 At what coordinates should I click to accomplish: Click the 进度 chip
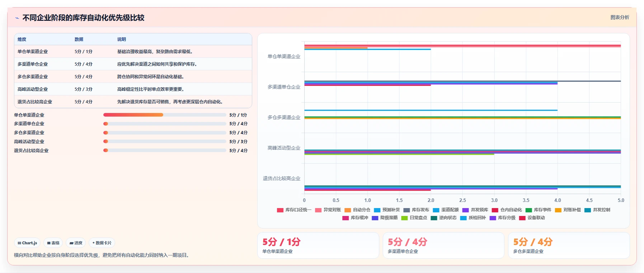pyautogui.click(x=76, y=243)
